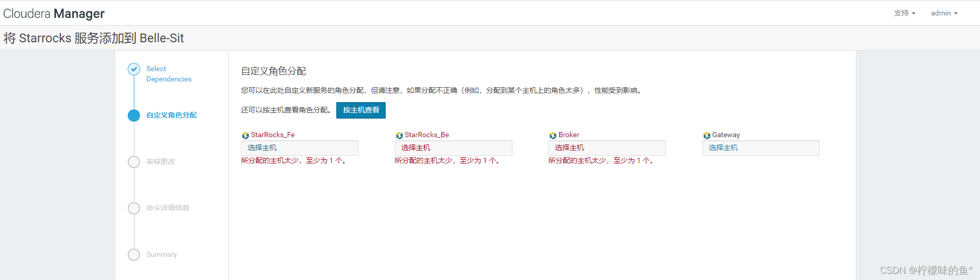Click the Broker label text

point(569,135)
